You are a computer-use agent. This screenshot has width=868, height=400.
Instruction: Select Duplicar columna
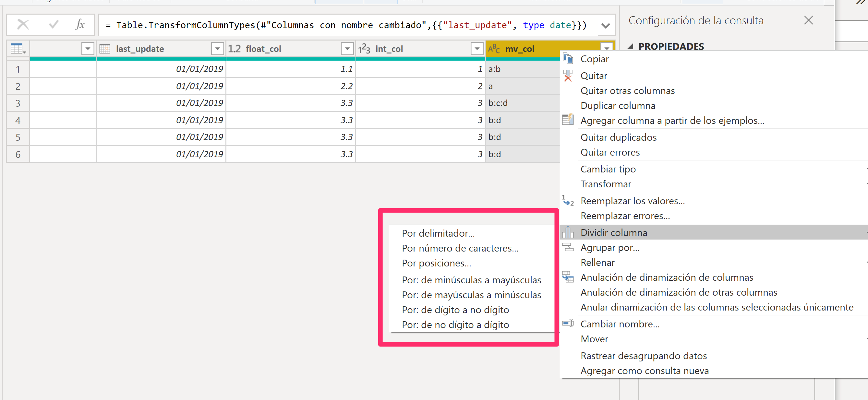click(x=714, y=105)
